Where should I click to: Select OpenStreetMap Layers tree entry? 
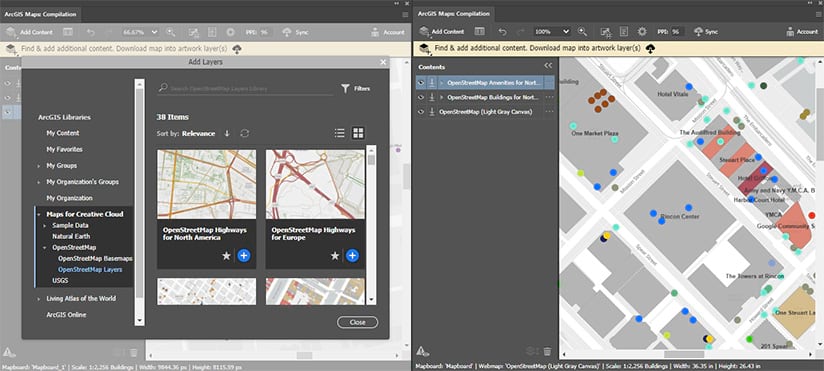(90, 270)
